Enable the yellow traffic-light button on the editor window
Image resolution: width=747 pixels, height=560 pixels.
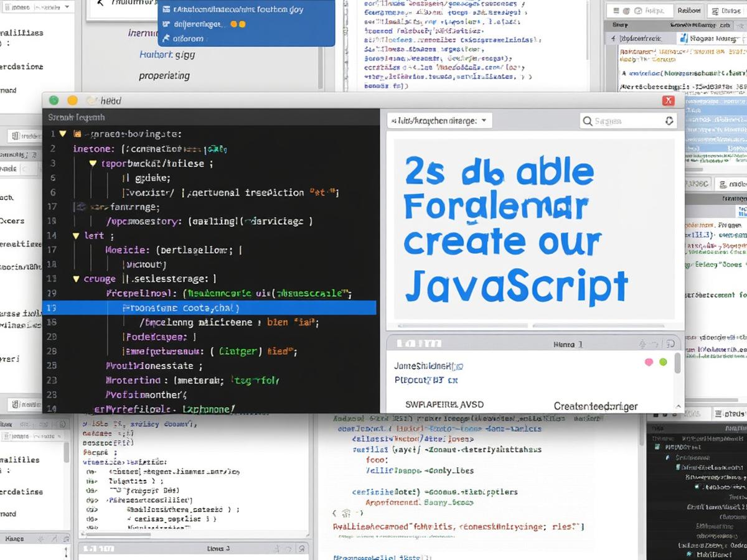tap(73, 100)
